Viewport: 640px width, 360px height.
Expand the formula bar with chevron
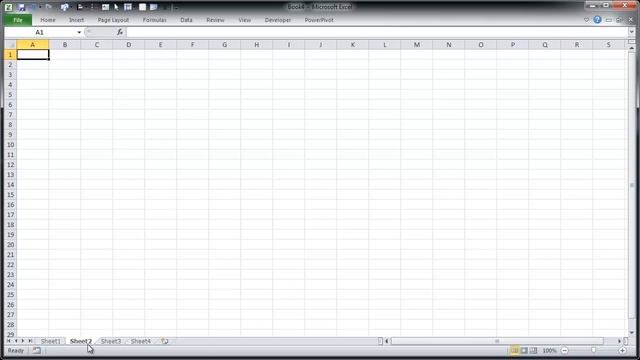[x=631, y=32]
